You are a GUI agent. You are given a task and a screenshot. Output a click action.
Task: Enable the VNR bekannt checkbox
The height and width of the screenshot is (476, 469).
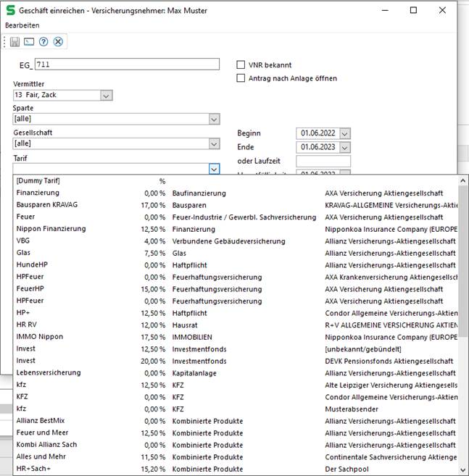241,65
